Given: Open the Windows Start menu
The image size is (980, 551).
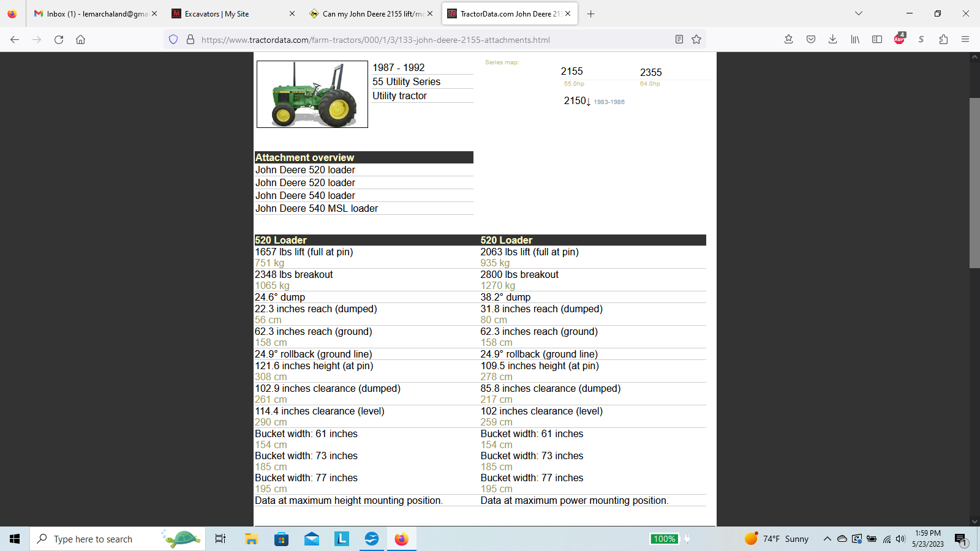Looking at the screenshot, I should pyautogui.click(x=15, y=539).
